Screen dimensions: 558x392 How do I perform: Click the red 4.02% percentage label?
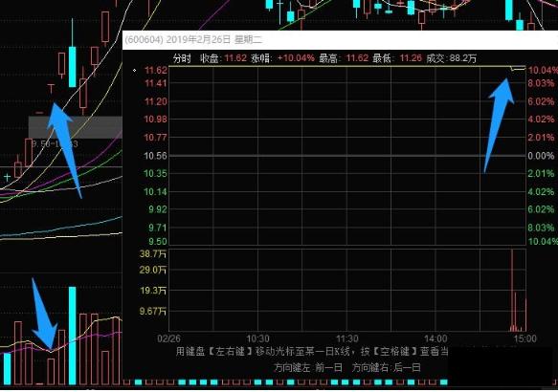(541, 120)
